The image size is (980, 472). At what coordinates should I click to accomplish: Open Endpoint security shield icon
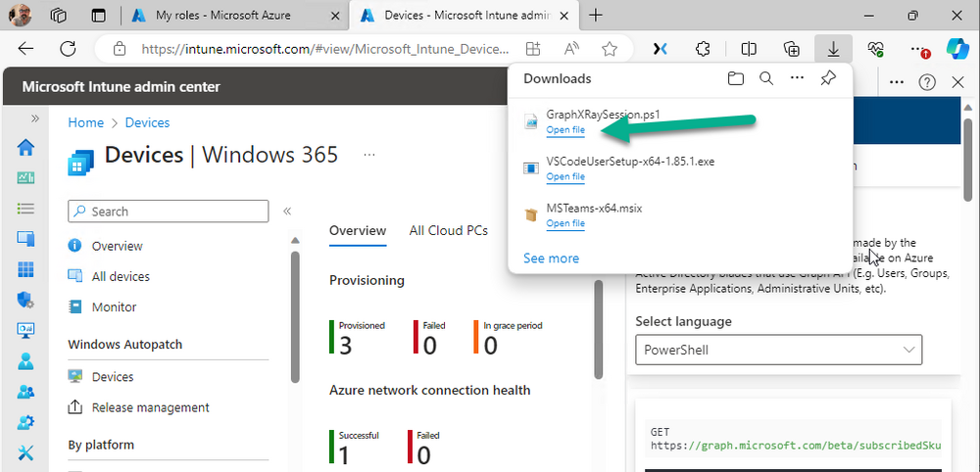pos(25,301)
